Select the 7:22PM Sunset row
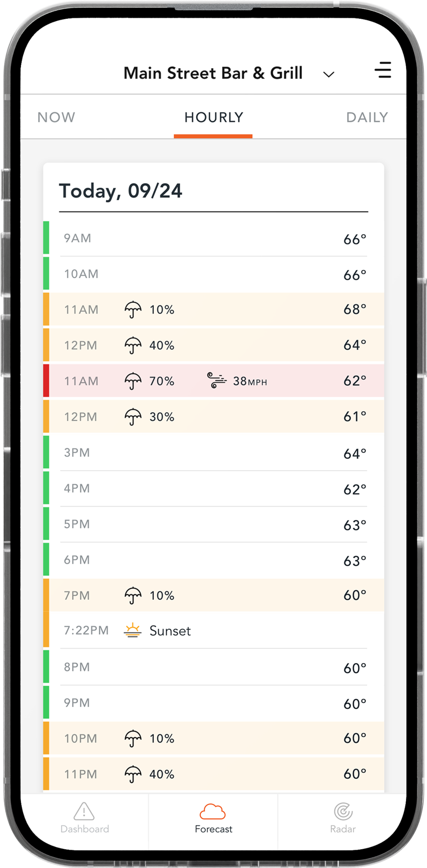This screenshot has width=427, height=868. 213,630
